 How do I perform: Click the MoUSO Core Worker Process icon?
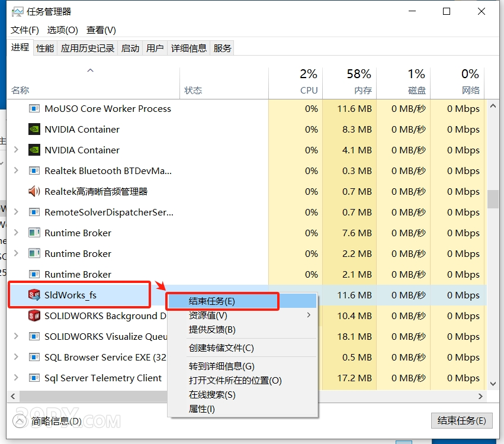pyautogui.click(x=34, y=108)
